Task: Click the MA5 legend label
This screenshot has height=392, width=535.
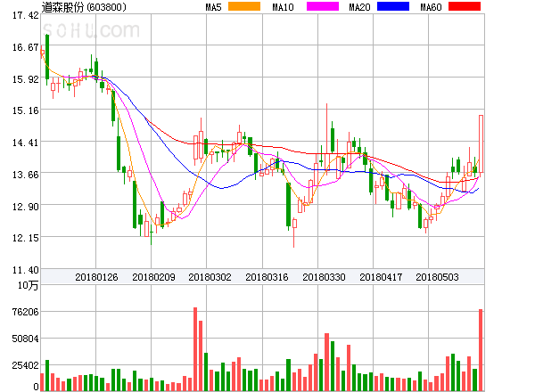Action: (214, 7)
